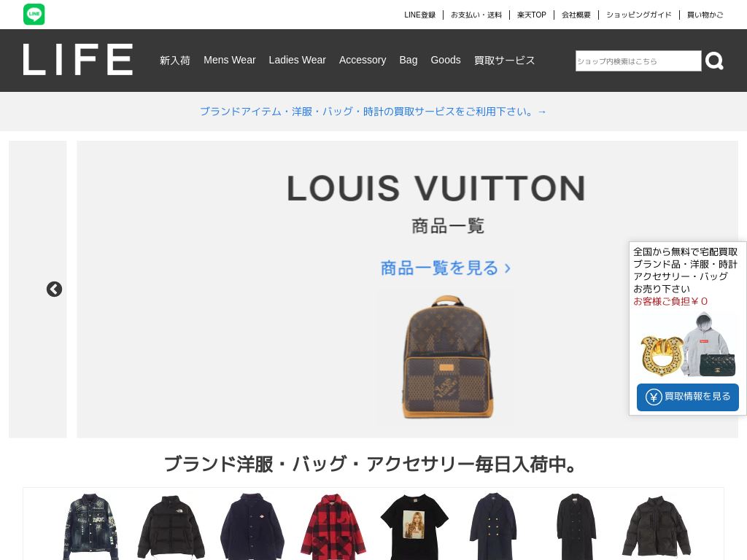Select the Bag category
This screenshot has width=747, height=560.
tap(409, 60)
